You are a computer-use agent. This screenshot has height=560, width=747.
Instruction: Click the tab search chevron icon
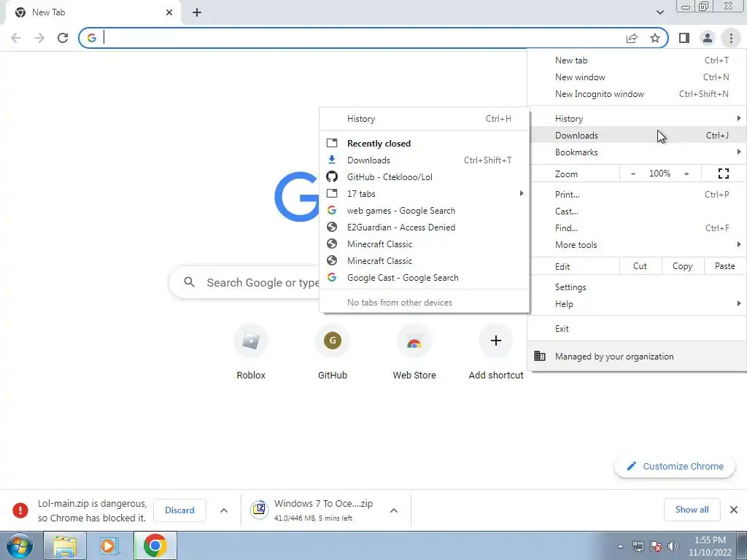(x=659, y=12)
